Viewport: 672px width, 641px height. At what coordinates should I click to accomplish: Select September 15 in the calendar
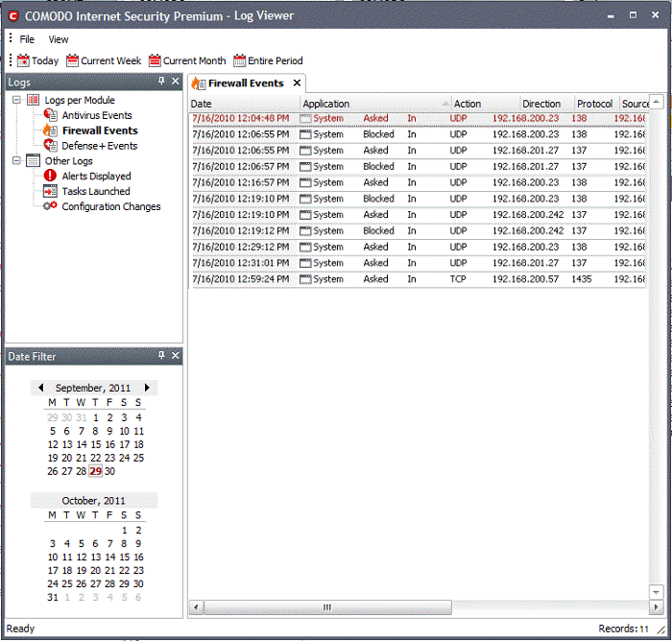coord(96,444)
